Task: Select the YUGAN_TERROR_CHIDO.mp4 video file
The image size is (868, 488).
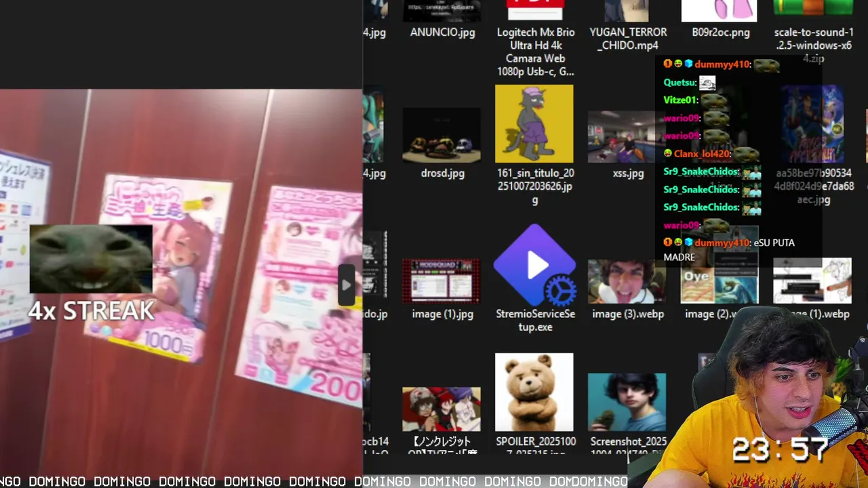Action: (627, 11)
